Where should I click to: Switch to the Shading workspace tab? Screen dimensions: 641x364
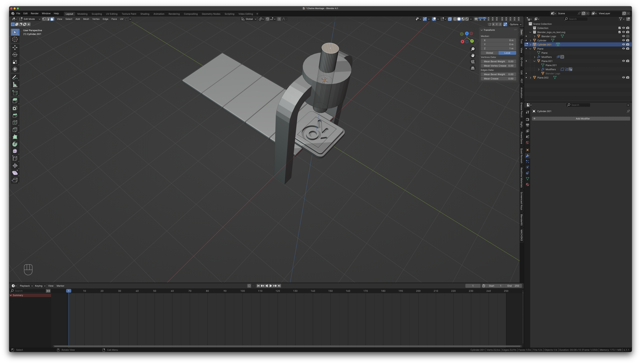coord(145,14)
